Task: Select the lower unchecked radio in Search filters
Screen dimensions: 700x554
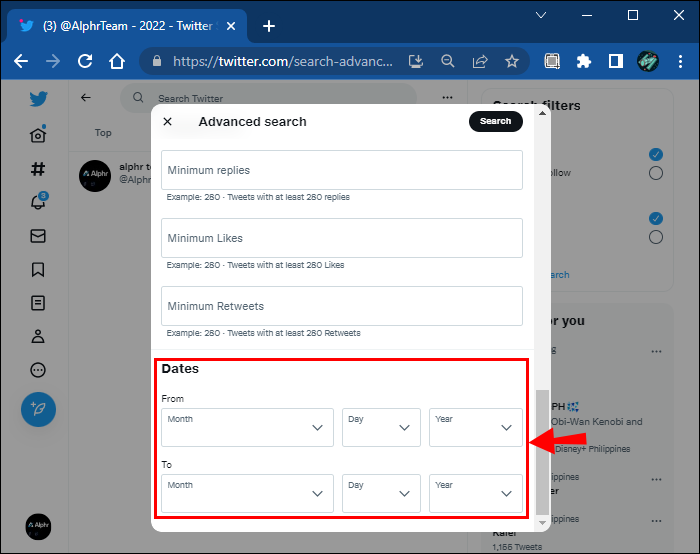Action: pyautogui.click(x=656, y=237)
